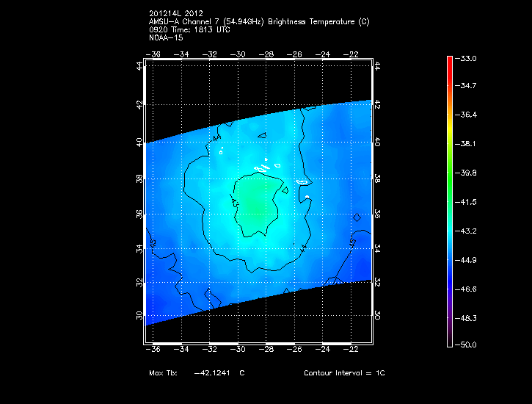Screen dimensions: 532x404
Task: Click the -22 longitude label on the bottom axis
Action: pyautogui.click(x=353, y=349)
